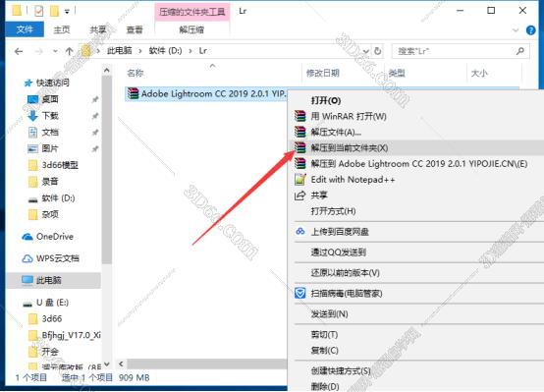
Task: Click the chevron after 此电脑 in breadcrumb
Action: [140, 51]
